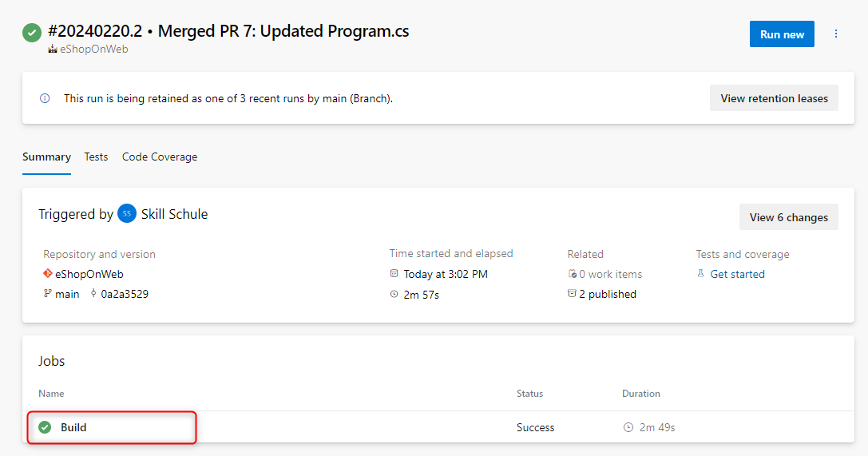868x456 pixels.
Task: Click the Run new button
Action: pos(782,34)
